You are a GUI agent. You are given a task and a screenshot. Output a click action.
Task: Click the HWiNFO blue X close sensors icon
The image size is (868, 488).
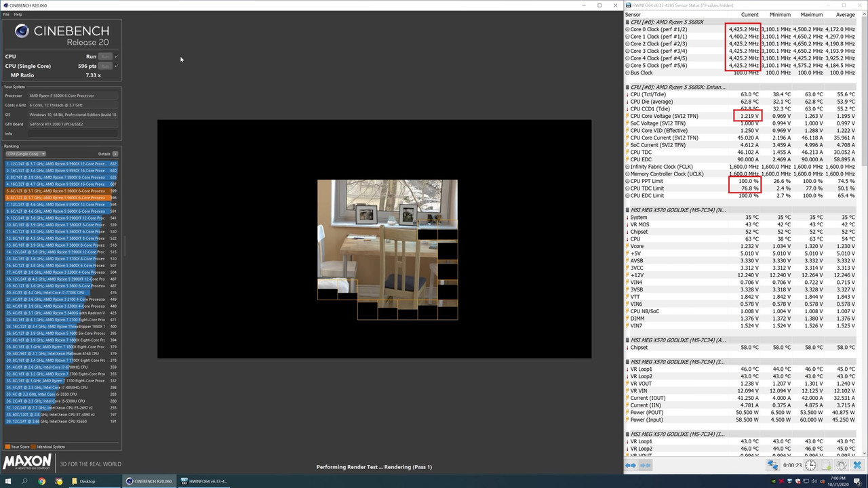click(x=857, y=465)
